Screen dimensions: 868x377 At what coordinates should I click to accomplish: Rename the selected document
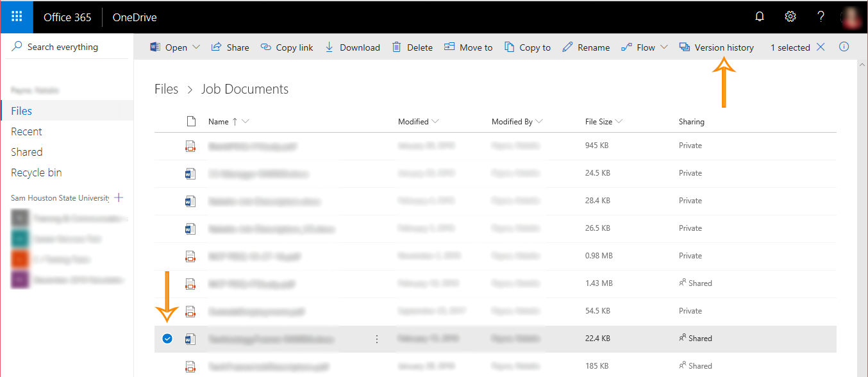585,47
